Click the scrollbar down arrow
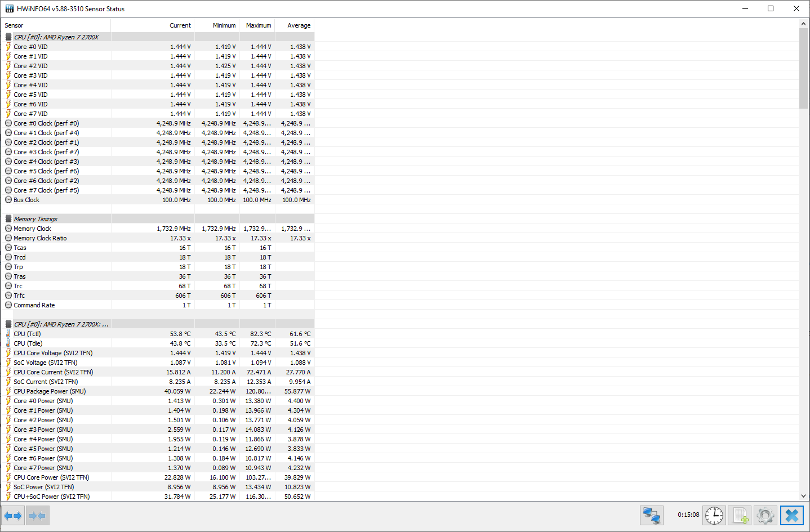Image resolution: width=810 pixels, height=532 pixels. click(804, 496)
